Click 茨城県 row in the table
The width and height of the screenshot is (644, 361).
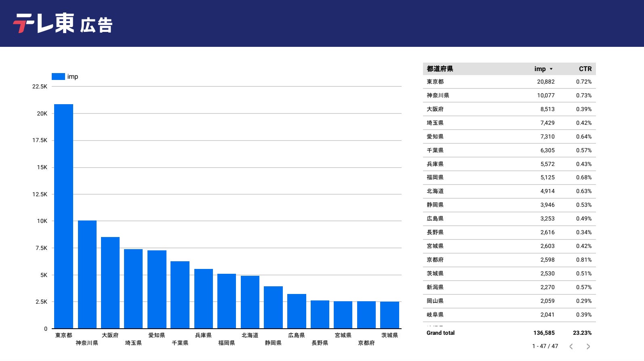point(509,273)
